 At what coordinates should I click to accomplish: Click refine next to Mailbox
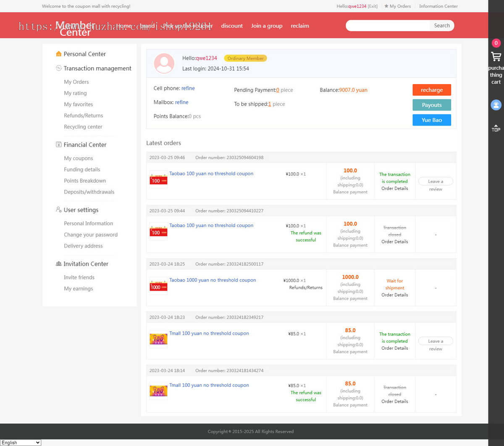click(182, 102)
